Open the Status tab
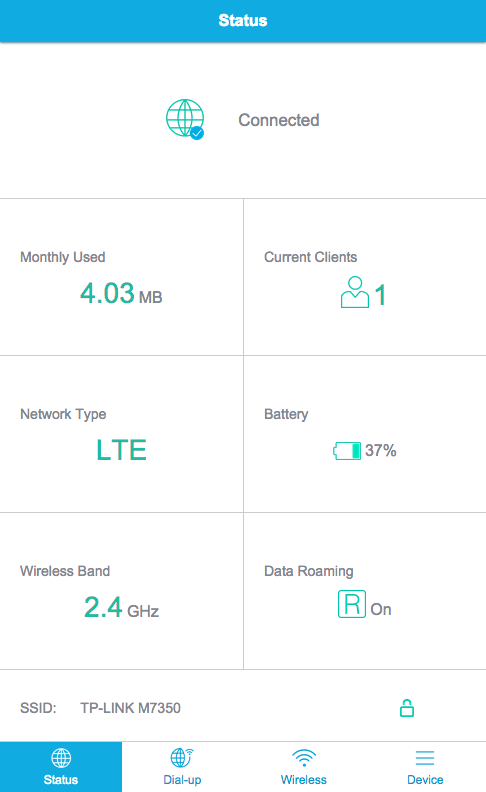The image size is (486, 792). click(61, 767)
